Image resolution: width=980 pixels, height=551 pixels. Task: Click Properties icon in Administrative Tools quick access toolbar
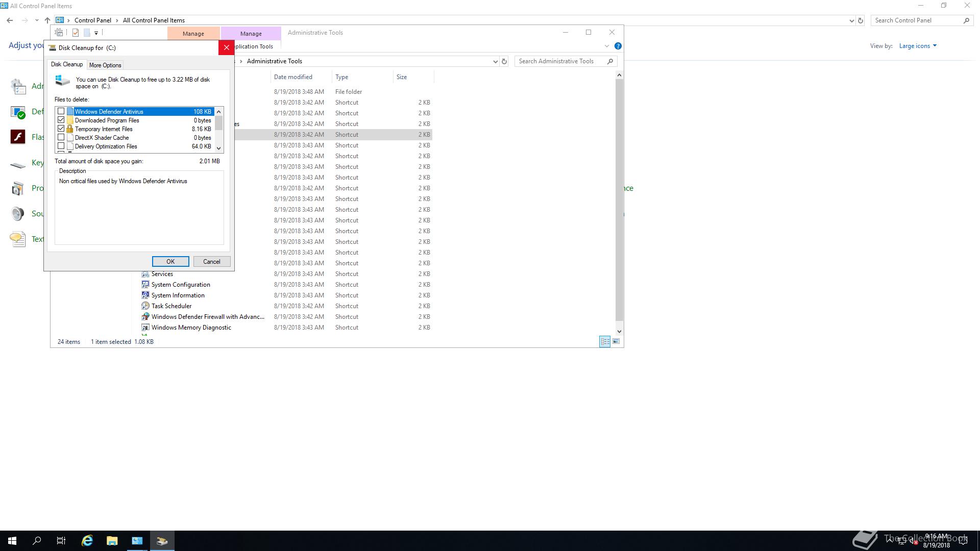[76, 33]
